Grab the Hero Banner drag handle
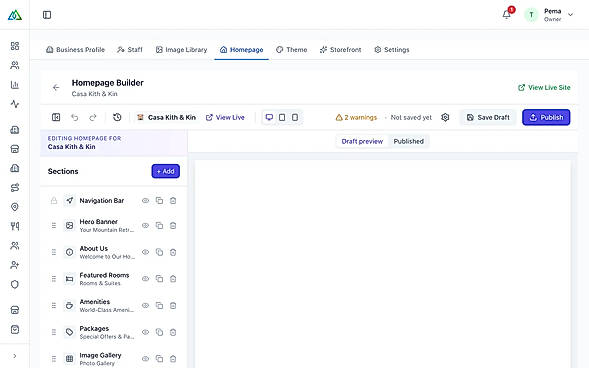The height and width of the screenshot is (368, 589). [54, 226]
